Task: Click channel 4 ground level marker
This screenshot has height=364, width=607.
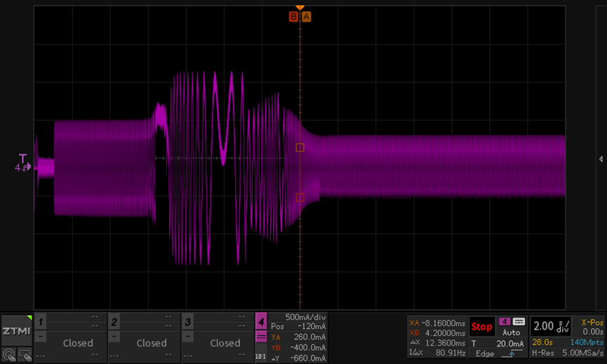Action: pos(22,168)
